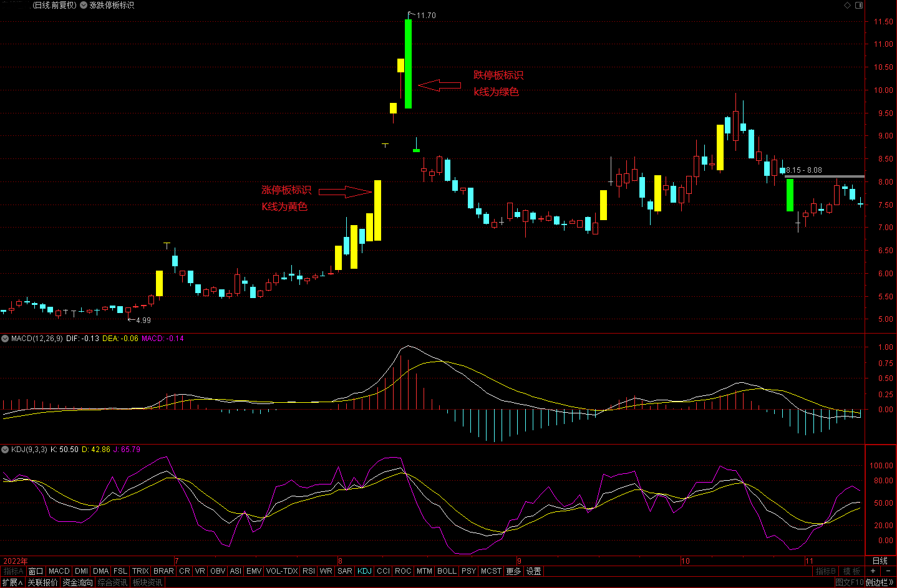This screenshot has height=588, width=897.
Task: Select the BOLL indicator tab
Action: click(x=447, y=571)
